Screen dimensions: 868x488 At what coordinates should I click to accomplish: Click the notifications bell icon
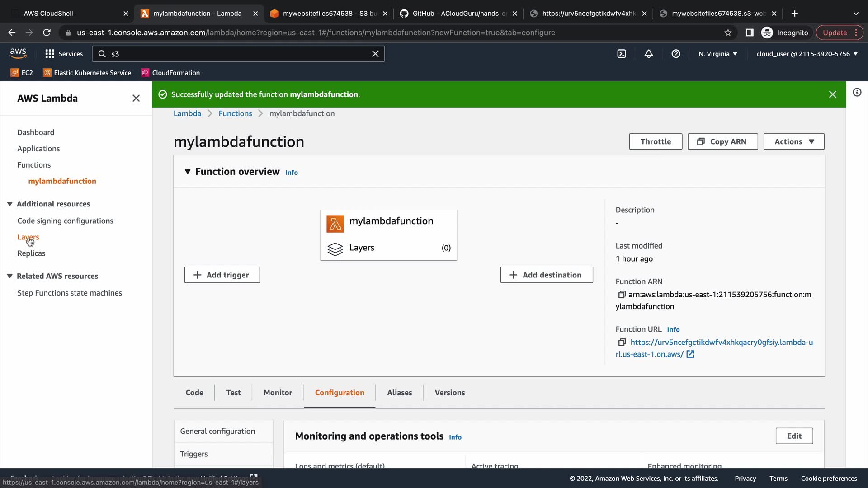coord(649,54)
